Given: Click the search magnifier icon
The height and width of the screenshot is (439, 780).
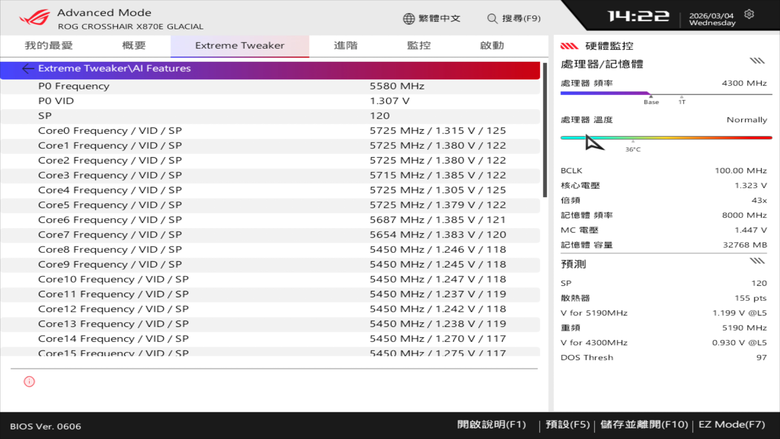Looking at the screenshot, I should 492,18.
